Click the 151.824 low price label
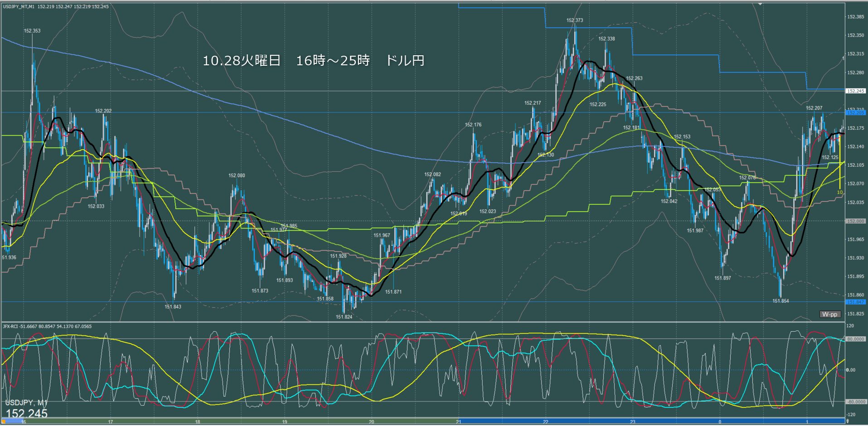This screenshot has height=426, width=868. pos(344,317)
